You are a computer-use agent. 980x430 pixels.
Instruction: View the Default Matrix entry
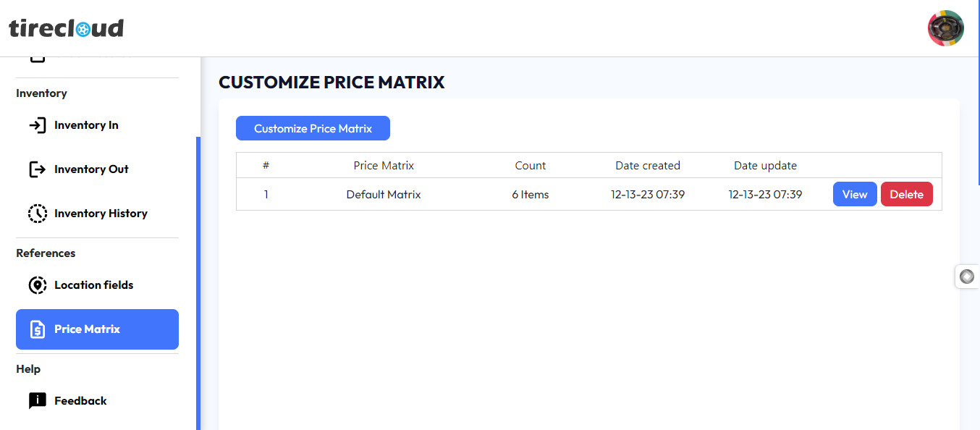(855, 194)
